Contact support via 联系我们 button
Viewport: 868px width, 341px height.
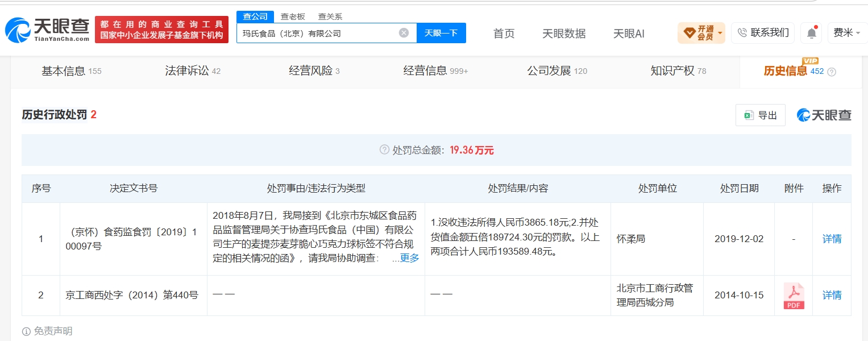point(763,33)
